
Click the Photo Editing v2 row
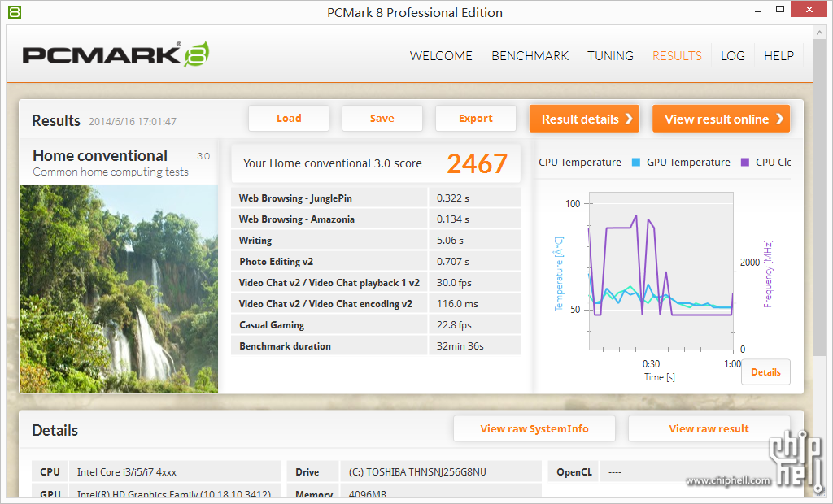(x=376, y=262)
